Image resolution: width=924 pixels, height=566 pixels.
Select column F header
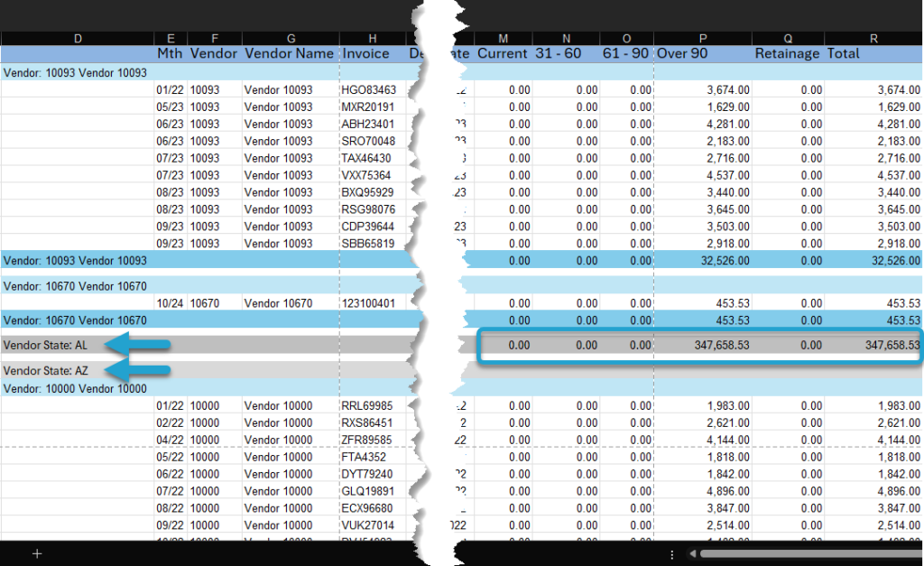click(215, 38)
